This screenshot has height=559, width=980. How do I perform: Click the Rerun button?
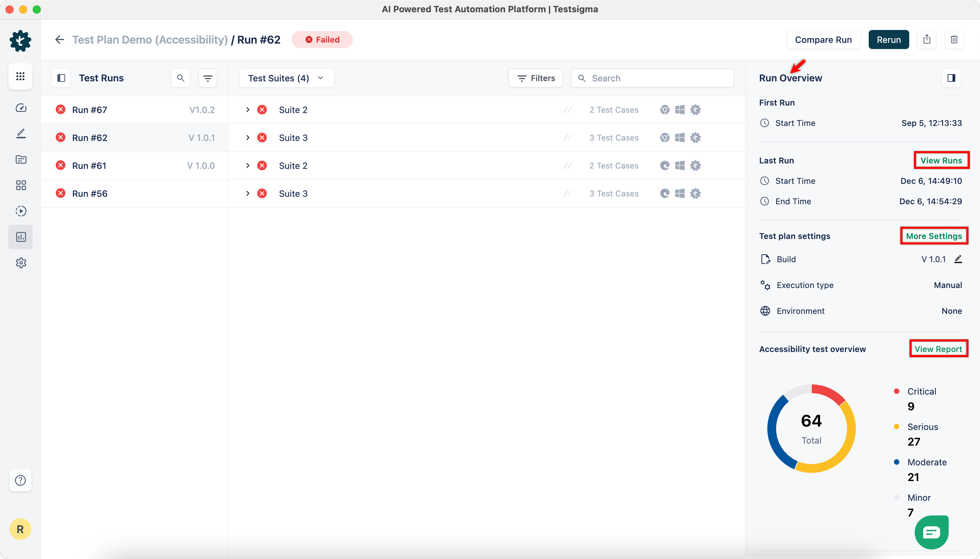pyautogui.click(x=889, y=39)
